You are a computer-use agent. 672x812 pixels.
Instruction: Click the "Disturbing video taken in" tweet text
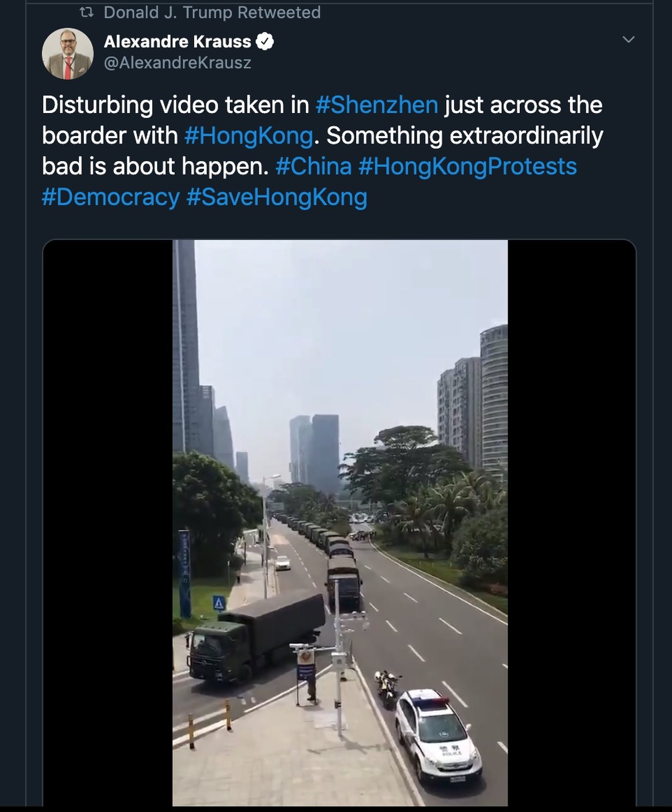[x=175, y=105]
